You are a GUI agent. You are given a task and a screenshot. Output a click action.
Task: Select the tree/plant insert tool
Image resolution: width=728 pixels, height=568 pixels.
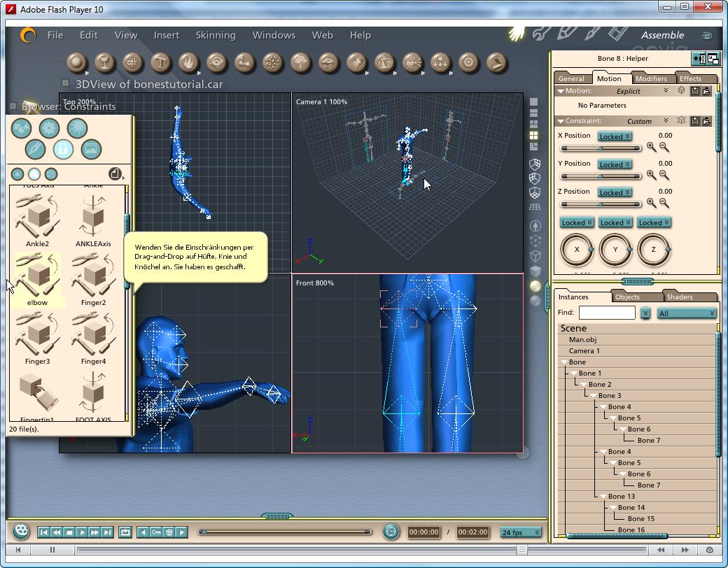[x=301, y=63]
